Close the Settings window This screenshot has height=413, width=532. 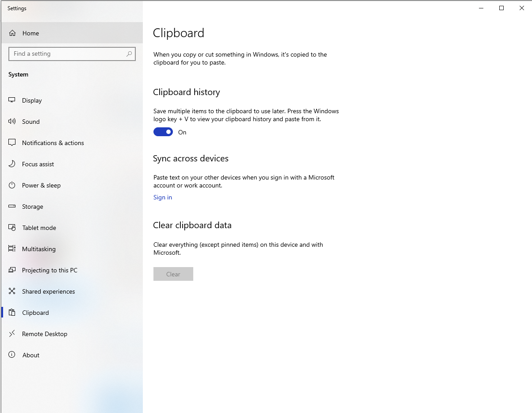tap(522, 8)
